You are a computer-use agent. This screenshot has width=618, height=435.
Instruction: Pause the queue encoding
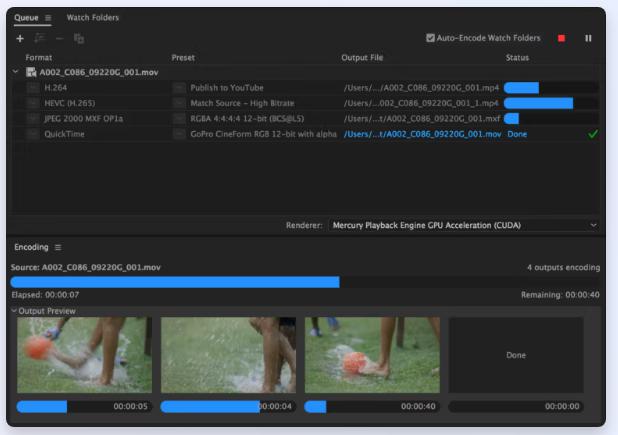[x=588, y=38]
